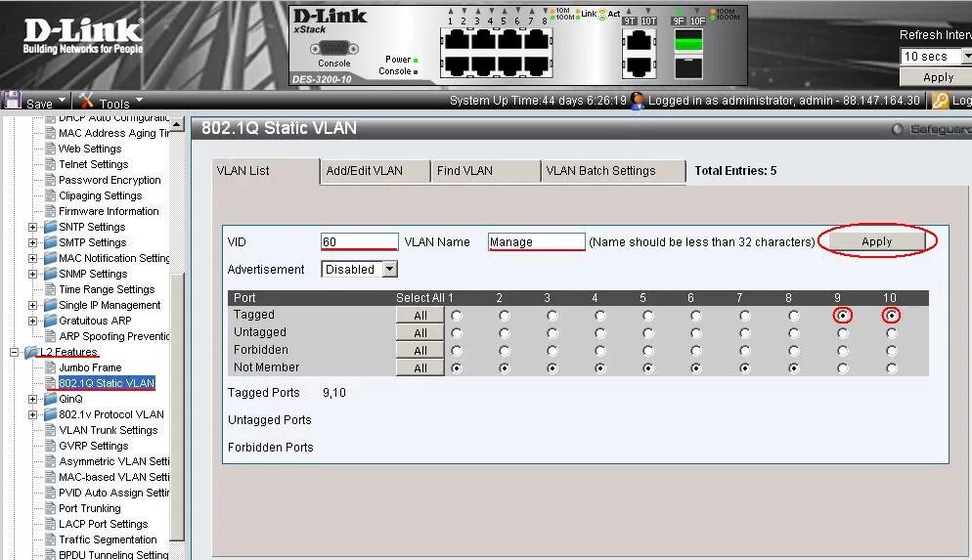This screenshot has width=972, height=560.
Task: Click the page icon beside Telnet Settings
Action: (x=51, y=164)
